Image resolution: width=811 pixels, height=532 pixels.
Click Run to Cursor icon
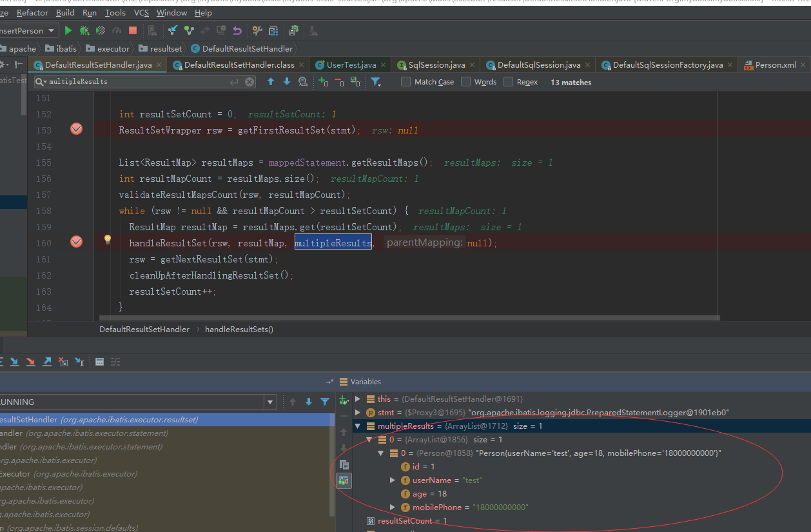79,362
